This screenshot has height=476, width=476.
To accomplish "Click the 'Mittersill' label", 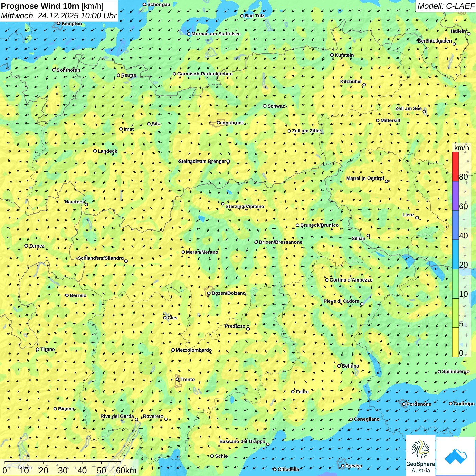I will (390, 120).
